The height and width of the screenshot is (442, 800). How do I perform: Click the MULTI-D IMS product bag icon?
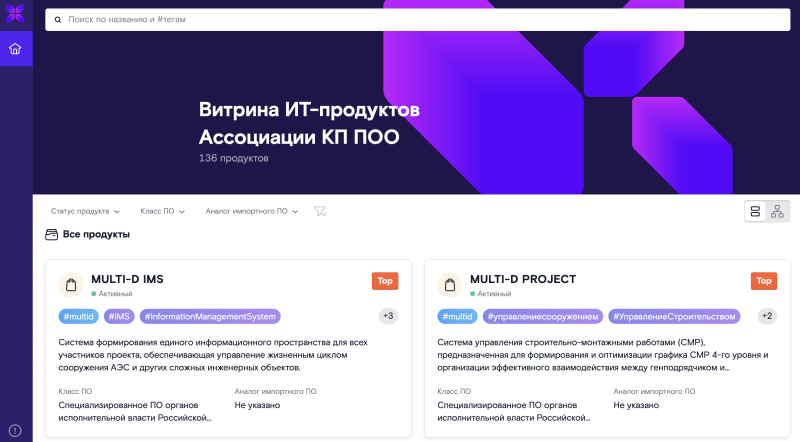[71, 284]
